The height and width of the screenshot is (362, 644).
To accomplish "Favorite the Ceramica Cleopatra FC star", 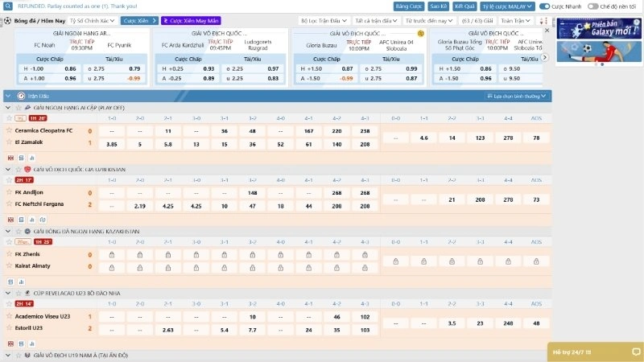I will coord(10,130).
